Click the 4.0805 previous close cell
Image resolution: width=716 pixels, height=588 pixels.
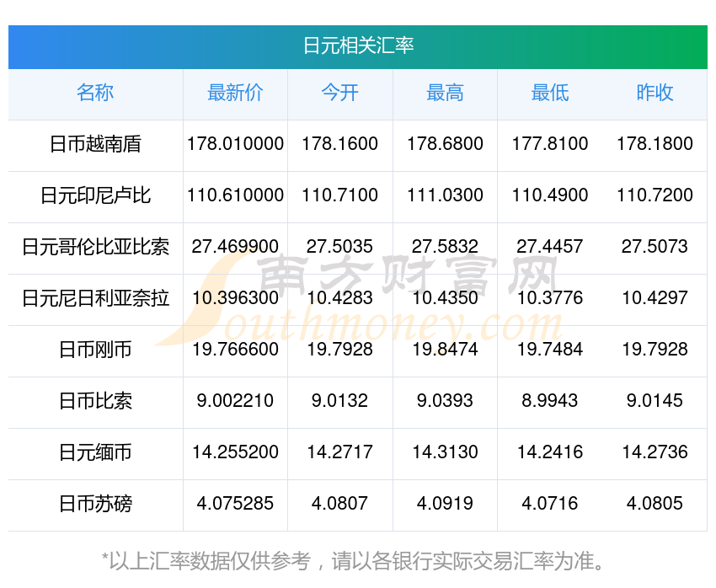(655, 504)
